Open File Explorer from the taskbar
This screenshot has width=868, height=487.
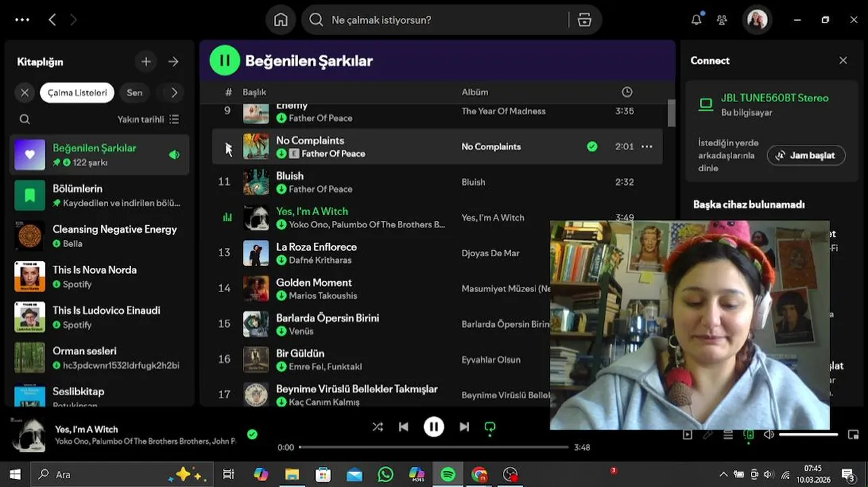[292, 474]
